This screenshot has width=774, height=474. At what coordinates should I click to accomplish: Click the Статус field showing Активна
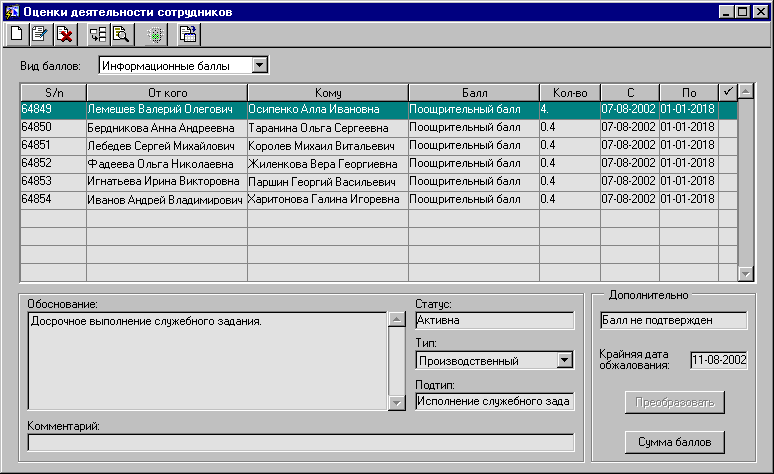[495, 320]
